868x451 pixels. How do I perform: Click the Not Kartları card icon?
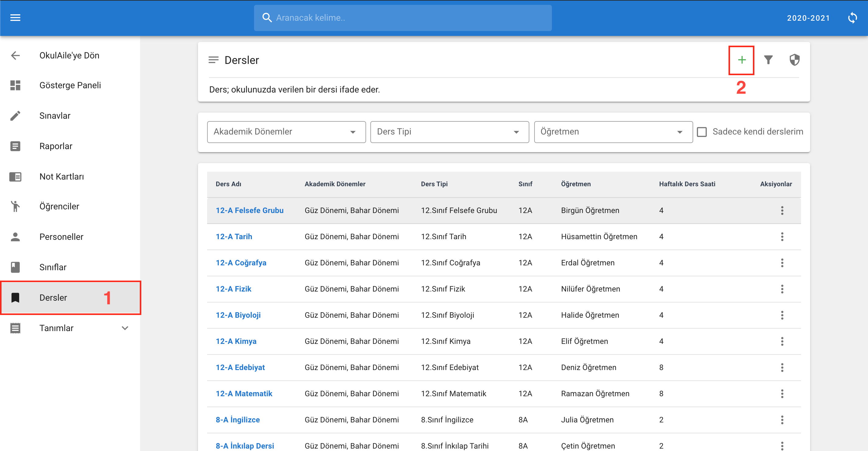[x=15, y=177]
